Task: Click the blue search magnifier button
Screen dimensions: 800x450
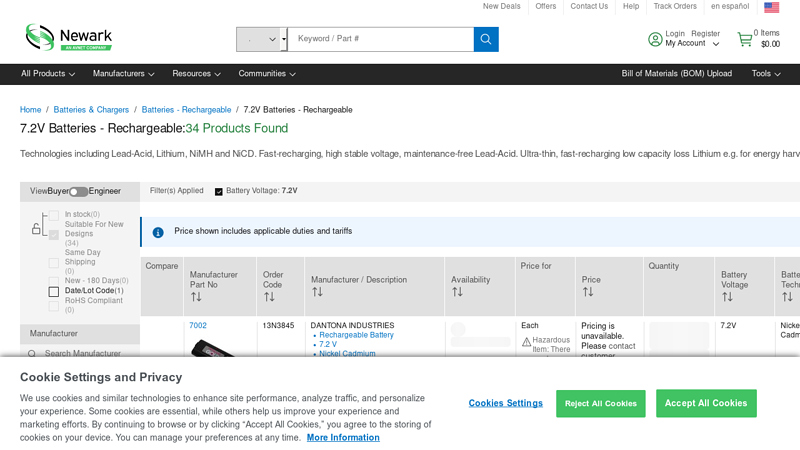Action: pyautogui.click(x=486, y=39)
